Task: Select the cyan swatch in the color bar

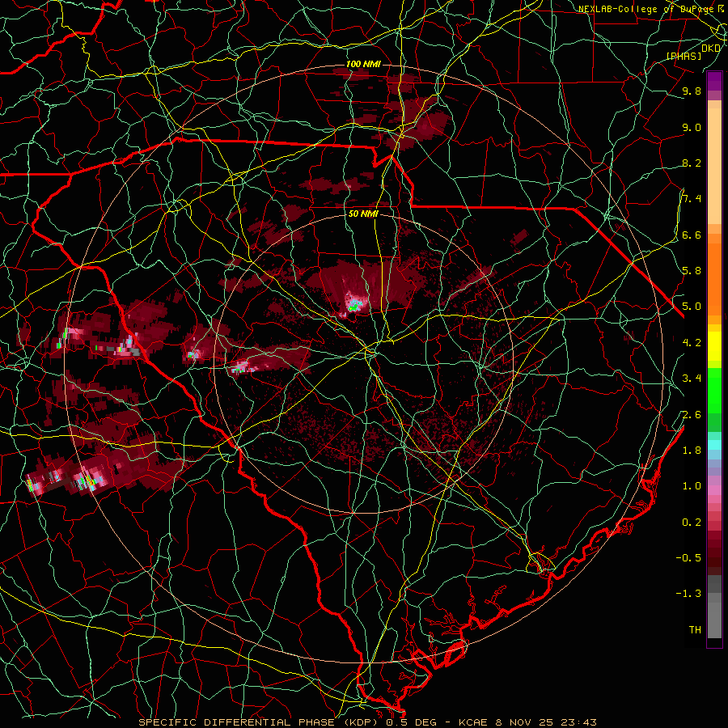Action: pyautogui.click(x=714, y=445)
